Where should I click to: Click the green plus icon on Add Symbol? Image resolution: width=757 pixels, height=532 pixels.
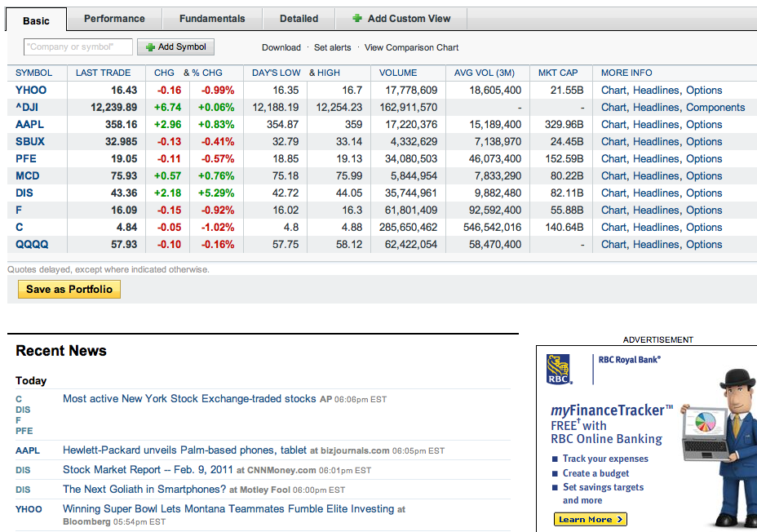click(150, 47)
